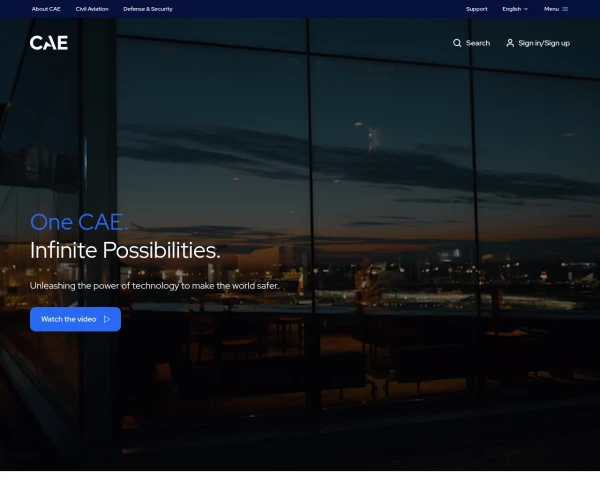Click the CAE logo
600x480 pixels.
(49, 43)
